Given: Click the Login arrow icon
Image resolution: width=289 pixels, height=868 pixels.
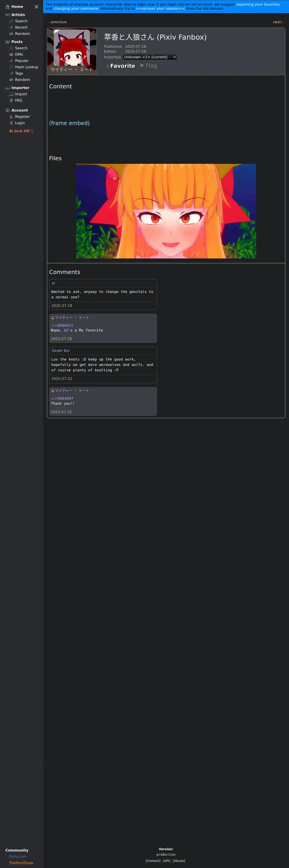Looking at the screenshot, I should [x=11, y=123].
